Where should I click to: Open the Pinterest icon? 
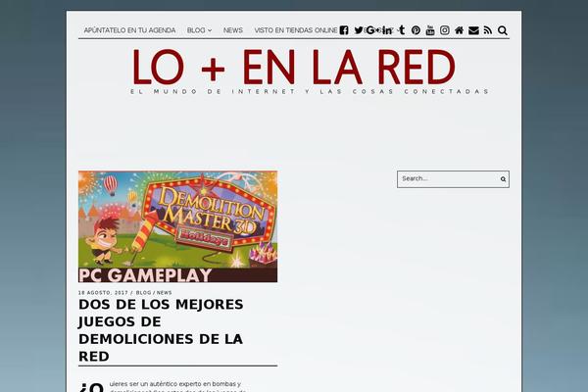(x=416, y=30)
